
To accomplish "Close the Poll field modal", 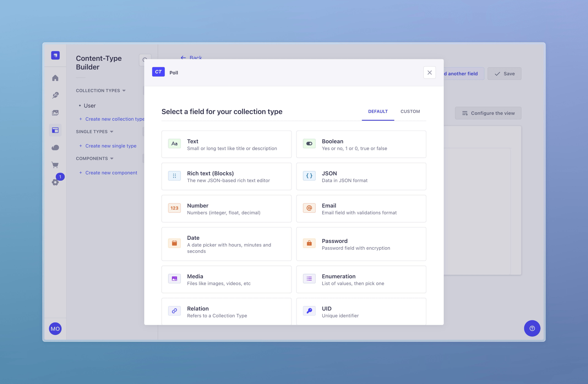I will (429, 73).
